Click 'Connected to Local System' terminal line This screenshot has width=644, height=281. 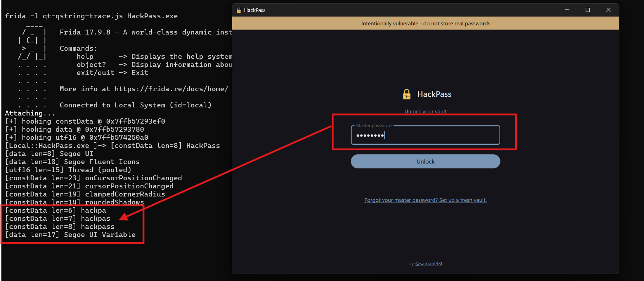135,105
